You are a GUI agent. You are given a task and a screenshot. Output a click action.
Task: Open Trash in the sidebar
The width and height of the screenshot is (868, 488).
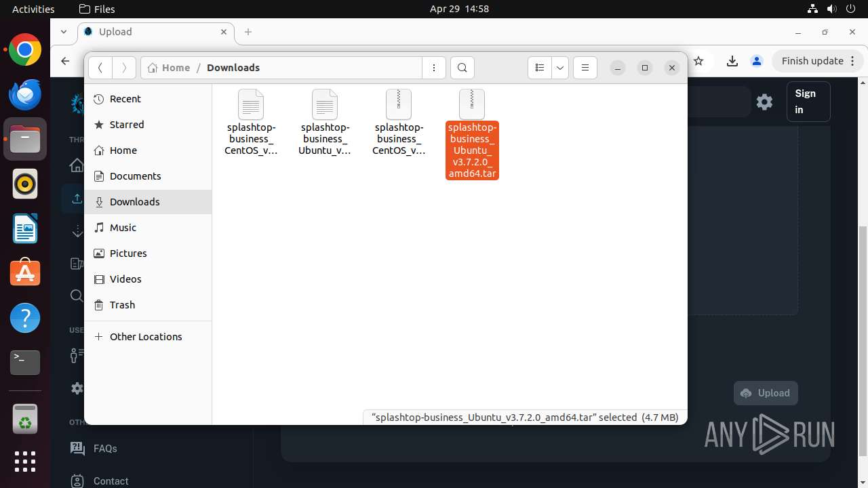pyautogui.click(x=148, y=305)
